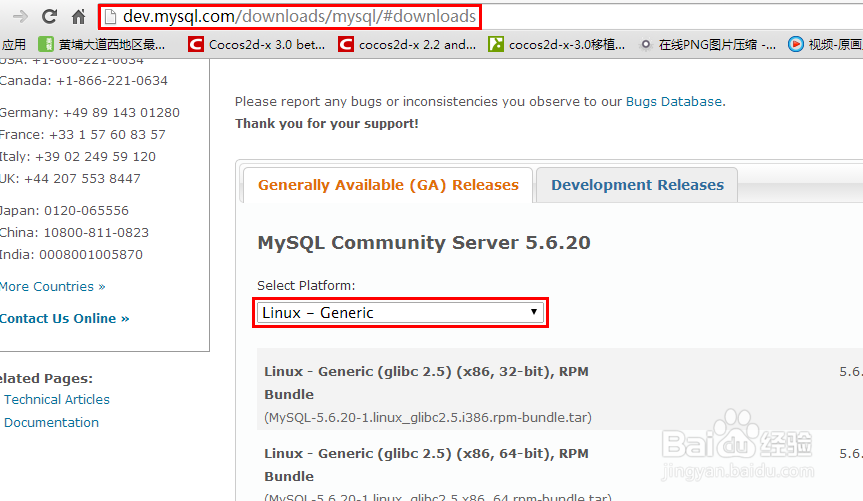Click the Thank you for your support! text
The image size is (863, 501).
pos(327,123)
